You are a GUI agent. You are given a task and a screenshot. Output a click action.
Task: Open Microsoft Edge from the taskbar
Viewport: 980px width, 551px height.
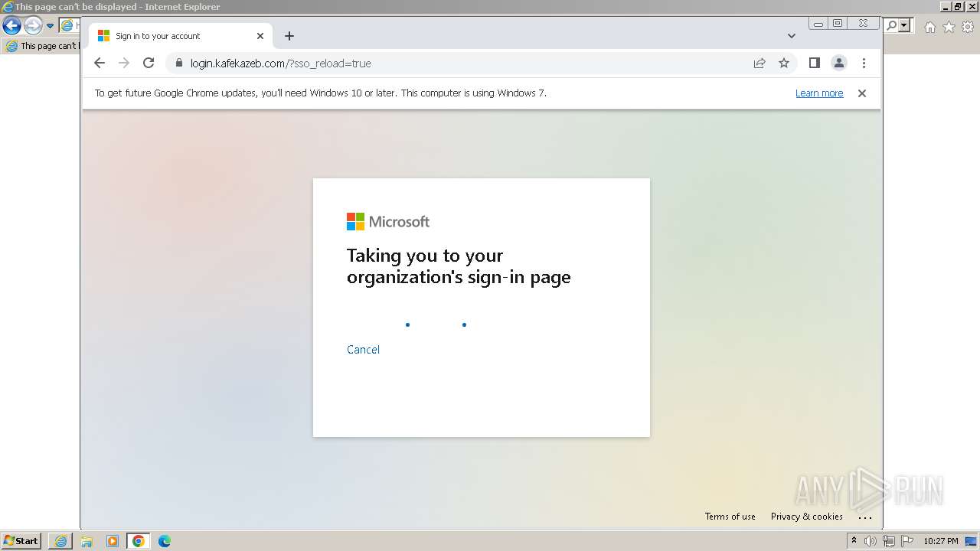165,541
